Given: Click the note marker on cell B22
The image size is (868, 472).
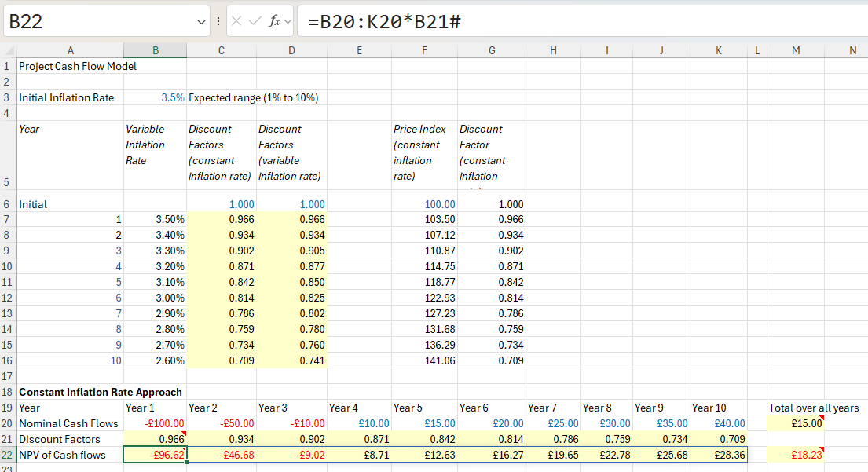Looking at the screenshot, I should point(182,450).
